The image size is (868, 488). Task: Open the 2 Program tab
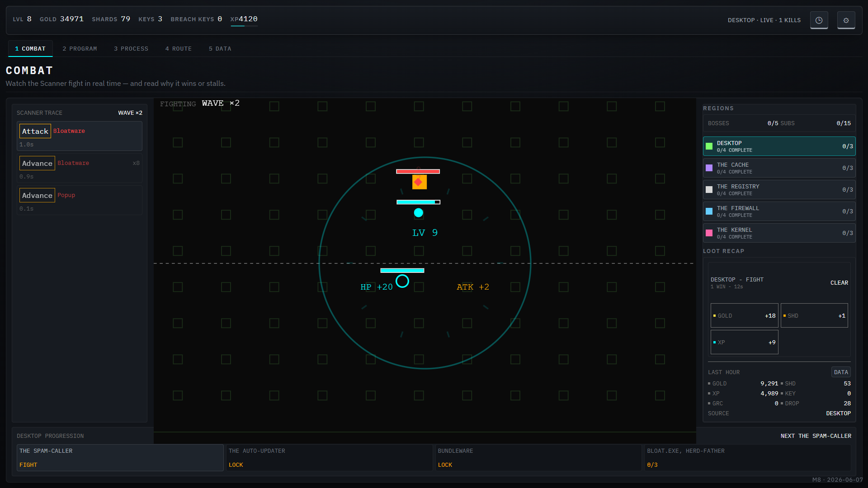tap(80, 49)
